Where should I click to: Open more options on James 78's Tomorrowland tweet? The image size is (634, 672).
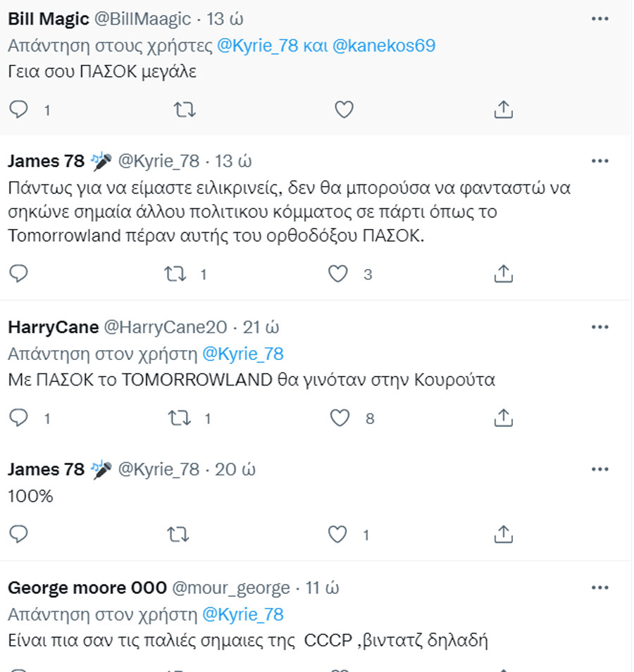click(x=599, y=161)
